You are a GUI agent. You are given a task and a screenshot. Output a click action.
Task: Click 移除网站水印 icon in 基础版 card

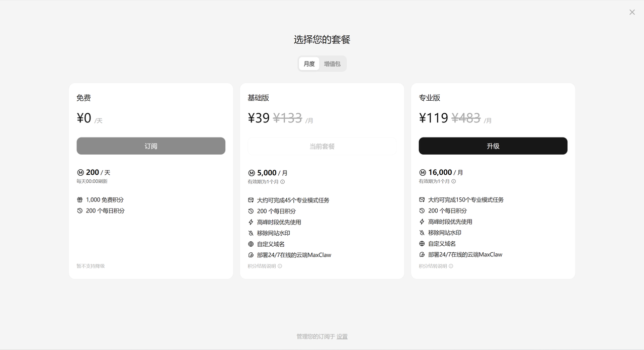click(251, 233)
